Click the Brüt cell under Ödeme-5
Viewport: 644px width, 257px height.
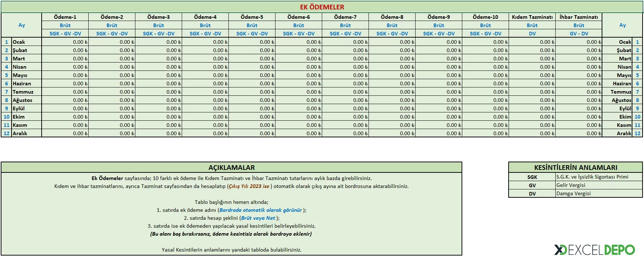[252, 25]
